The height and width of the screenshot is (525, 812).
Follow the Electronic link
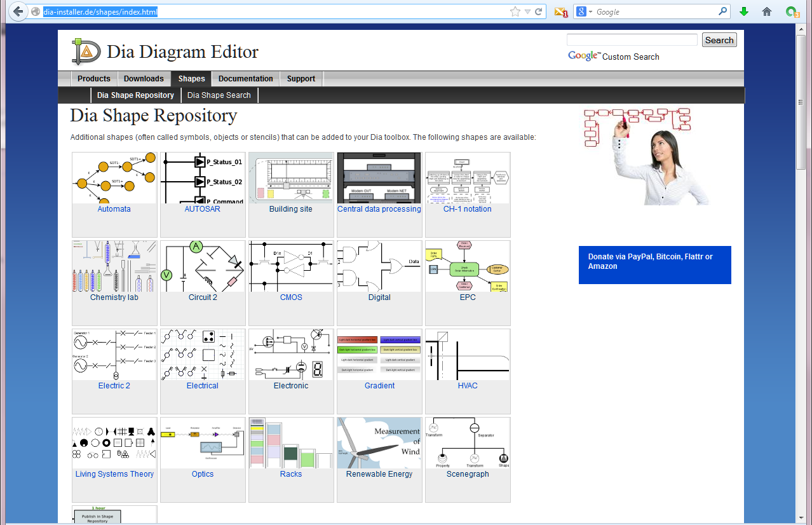(291, 386)
